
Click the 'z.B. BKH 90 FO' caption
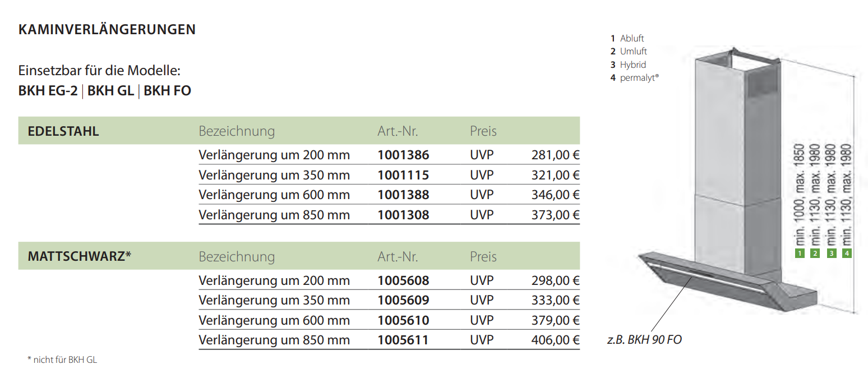(645, 340)
